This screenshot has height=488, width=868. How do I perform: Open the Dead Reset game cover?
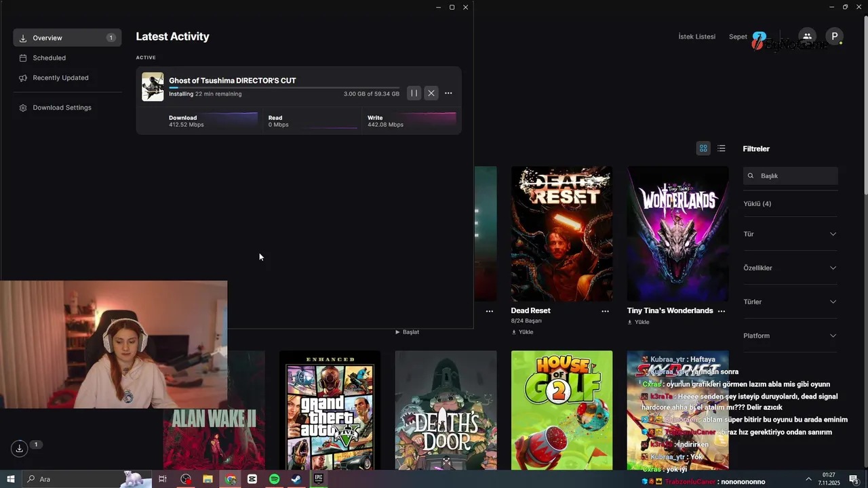[561, 234]
